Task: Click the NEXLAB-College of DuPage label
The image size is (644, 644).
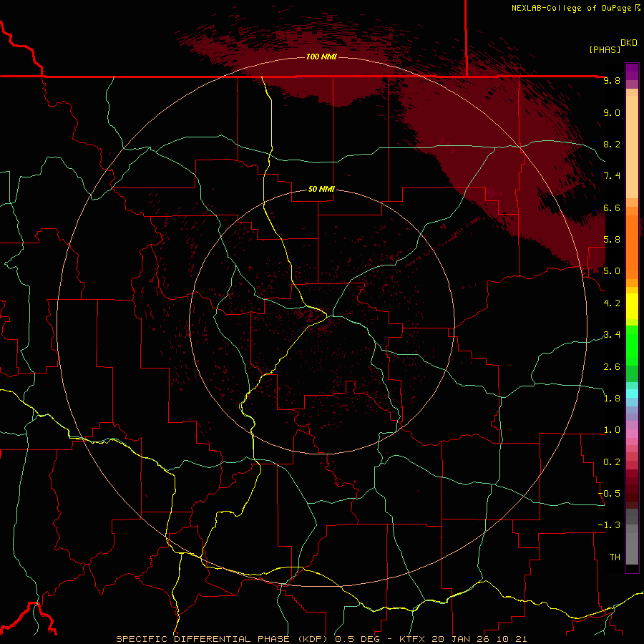Action: [x=571, y=8]
